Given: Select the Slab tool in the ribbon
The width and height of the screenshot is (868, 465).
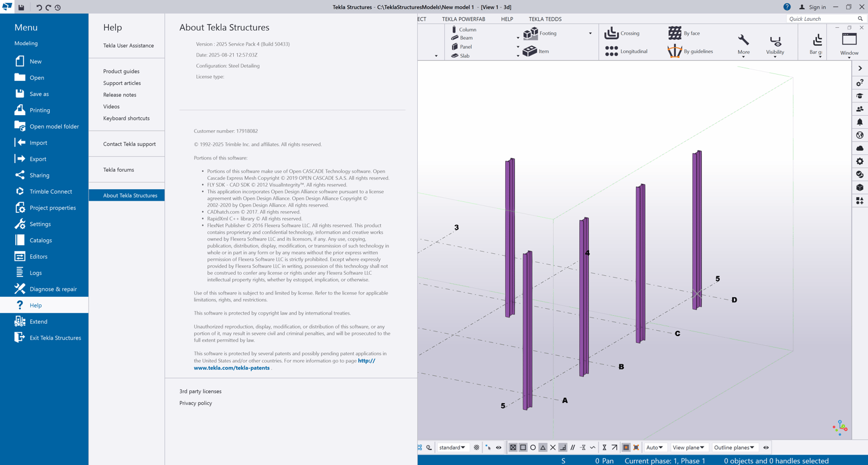Looking at the screenshot, I should pyautogui.click(x=460, y=56).
